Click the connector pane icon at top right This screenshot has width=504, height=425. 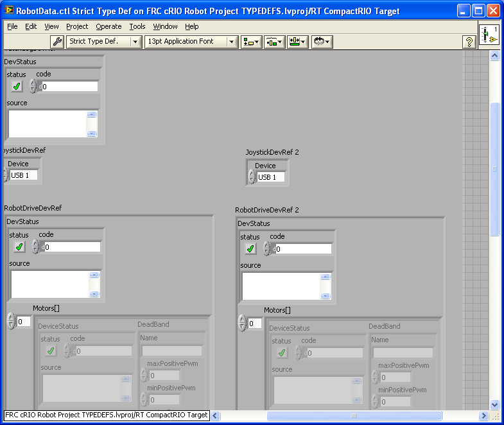point(489,35)
